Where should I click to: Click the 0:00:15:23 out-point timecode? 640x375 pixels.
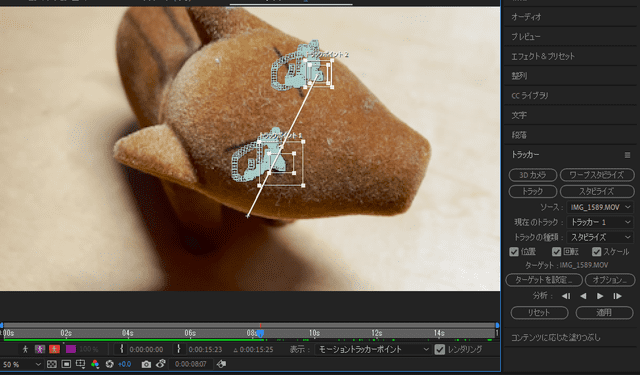pyautogui.click(x=205, y=350)
